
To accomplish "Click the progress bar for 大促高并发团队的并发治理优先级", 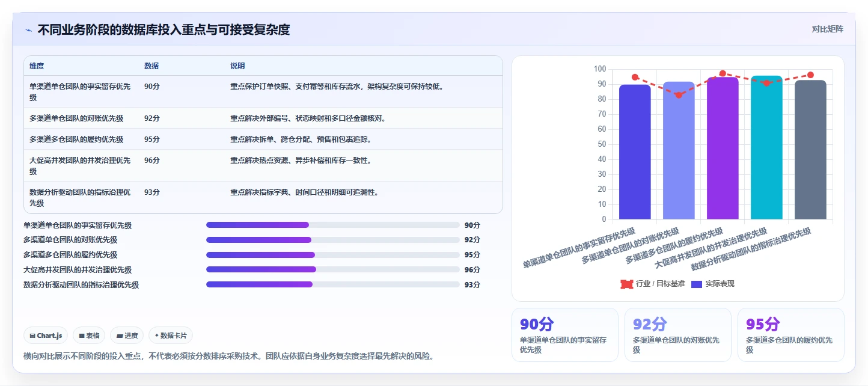I will pos(333,269).
